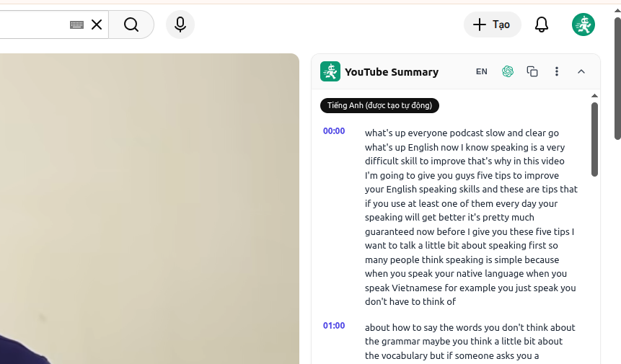Image resolution: width=621 pixels, height=364 pixels.
Task: Summarize with the ChatGPT icon
Action: pos(508,71)
